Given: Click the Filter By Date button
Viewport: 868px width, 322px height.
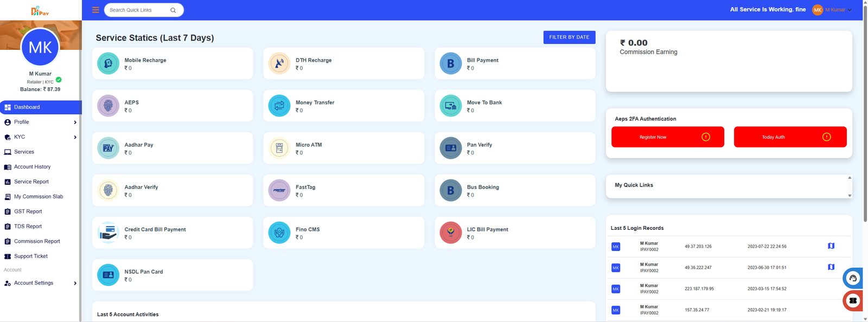Looking at the screenshot, I should coord(569,37).
